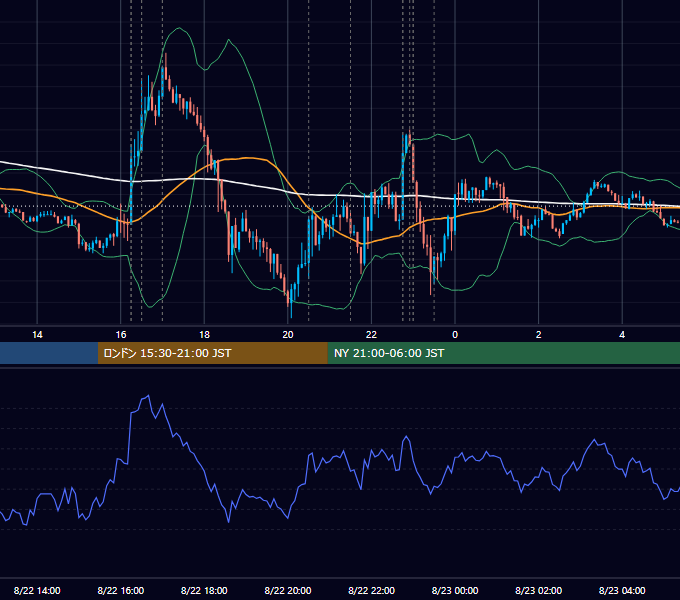Select the '20' hour label on upper axis
The image size is (680, 600).
[x=288, y=335]
